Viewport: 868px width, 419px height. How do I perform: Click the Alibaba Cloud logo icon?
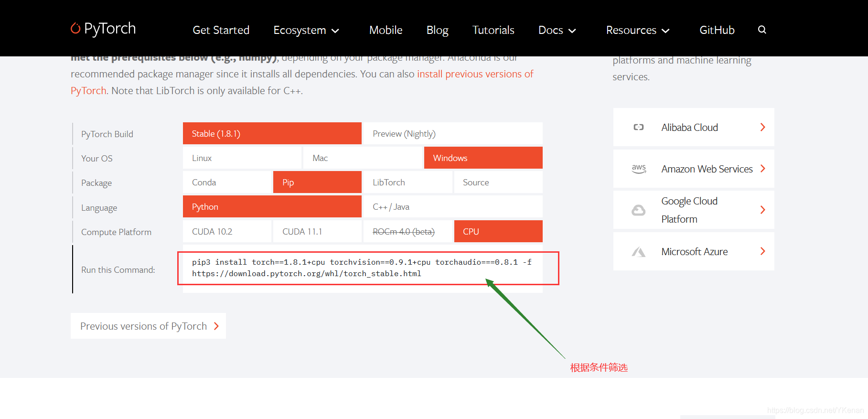639,127
